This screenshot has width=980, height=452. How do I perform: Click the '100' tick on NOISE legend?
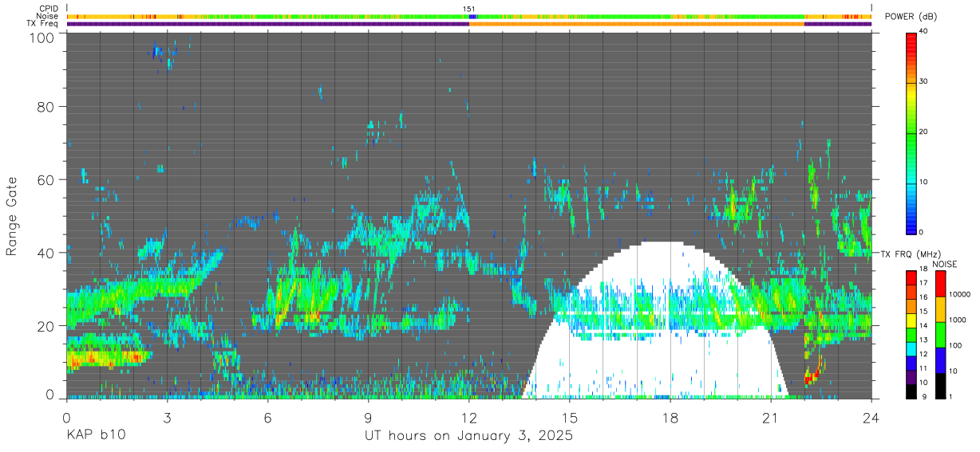(957, 345)
